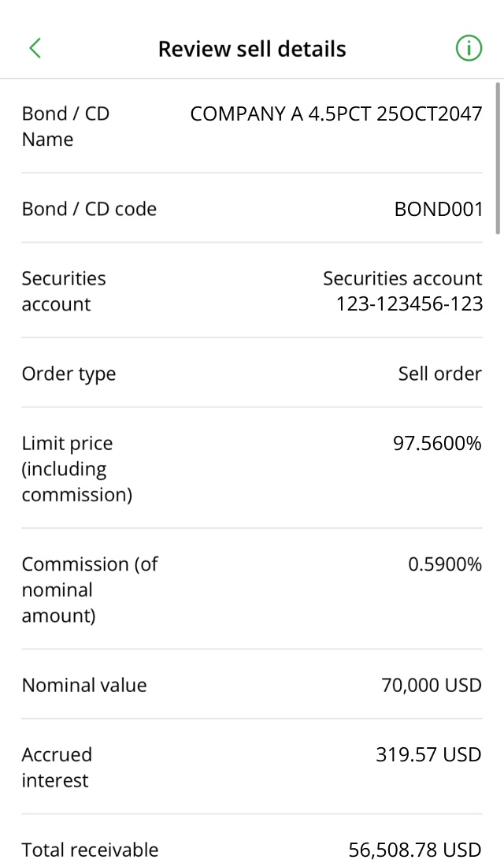The image size is (504, 867).
Task: Tap the total receivable 56,508.78 USD
Action: [x=415, y=850]
